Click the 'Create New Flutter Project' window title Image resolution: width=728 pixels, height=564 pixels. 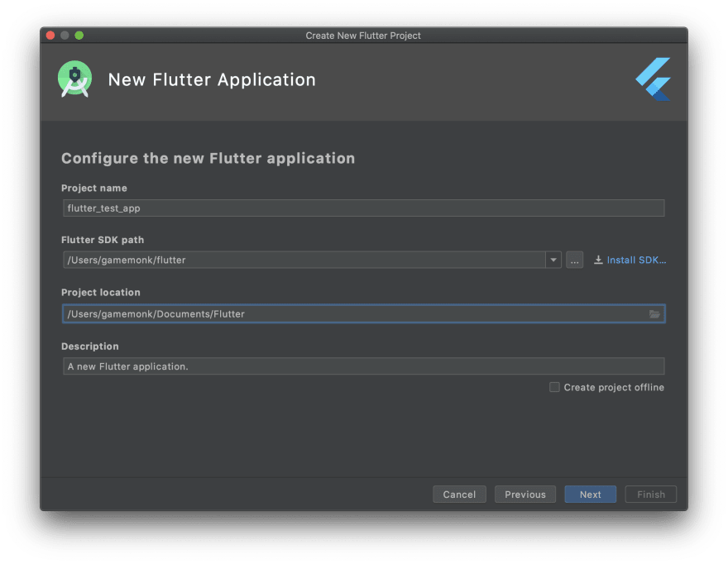point(363,36)
